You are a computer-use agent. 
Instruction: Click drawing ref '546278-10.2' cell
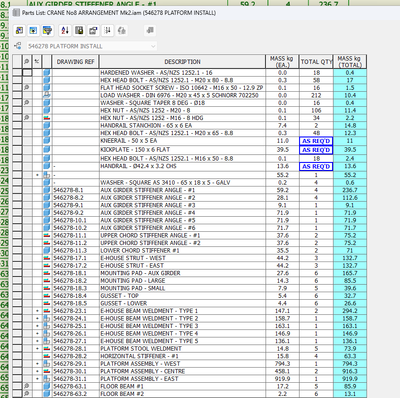[x=76, y=228]
